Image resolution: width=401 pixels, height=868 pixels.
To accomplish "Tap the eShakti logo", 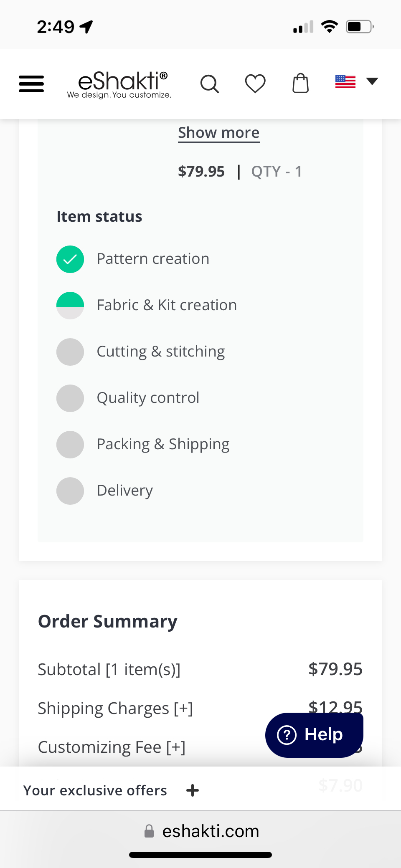I will [x=119, y=84].
